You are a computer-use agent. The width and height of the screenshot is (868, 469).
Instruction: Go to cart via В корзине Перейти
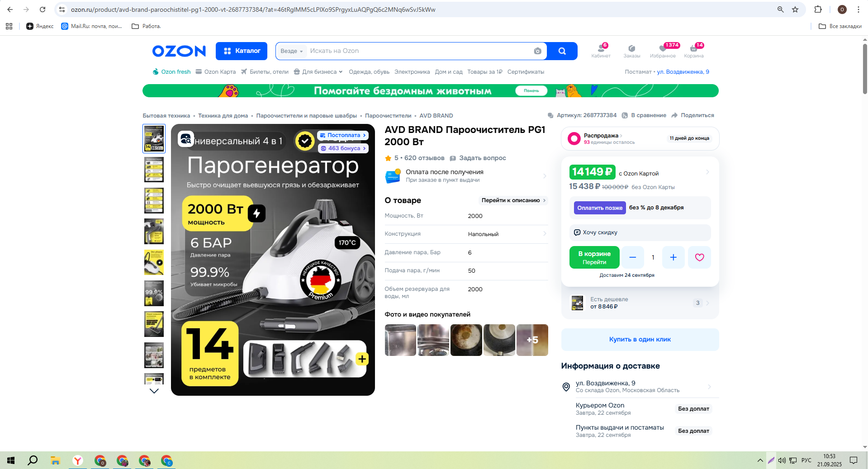click(594, 257)
